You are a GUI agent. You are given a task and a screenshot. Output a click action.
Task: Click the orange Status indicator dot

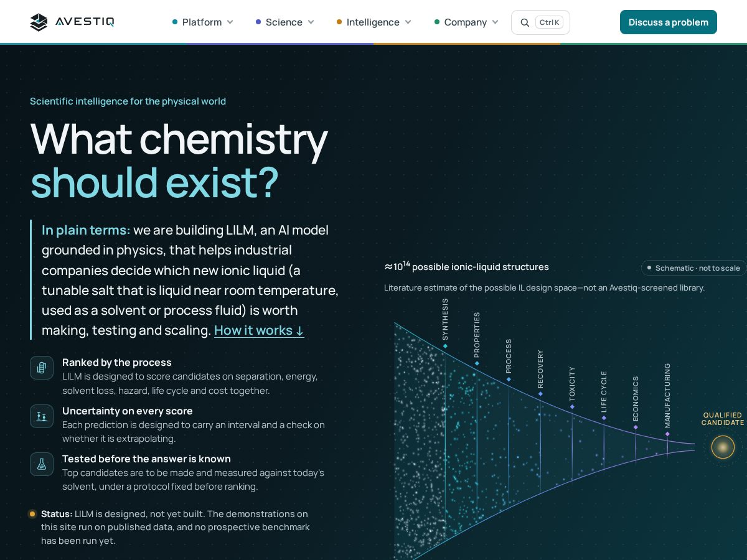pyautogui.click(x=32, y=514)
